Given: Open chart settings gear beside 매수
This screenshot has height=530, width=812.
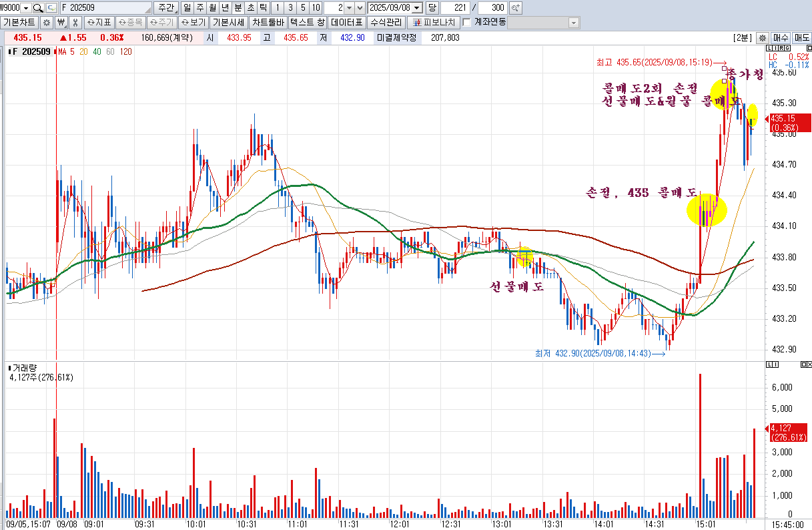Looking at the screenshot, I should point(763,38).
